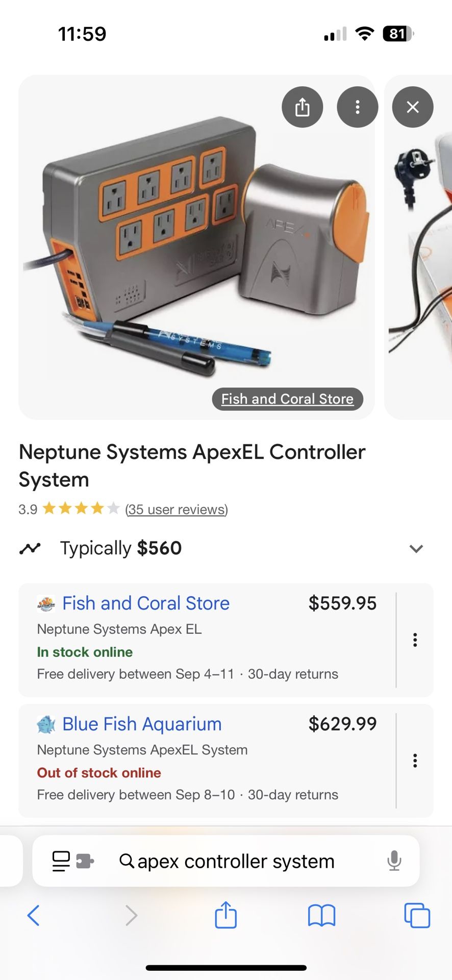The width and height of the screenshot is (452, 980).
Task: Open the 35 user reviews link
Action: pos(177,509)
